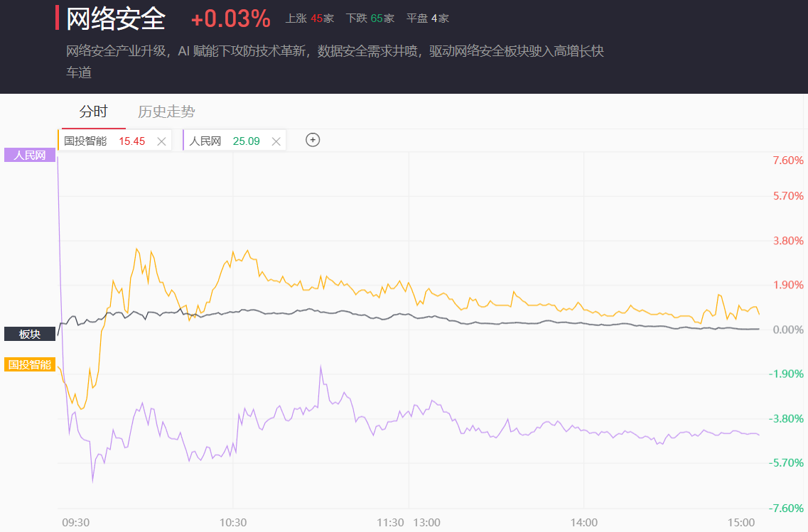
Task: Click the +0.03% sector change value
Action: click(230, 19)
